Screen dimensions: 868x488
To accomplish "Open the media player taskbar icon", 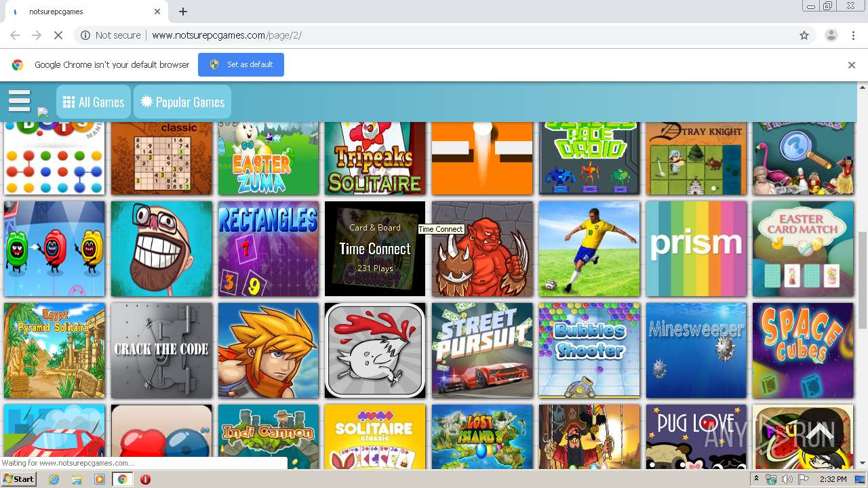I will (100, 479).
